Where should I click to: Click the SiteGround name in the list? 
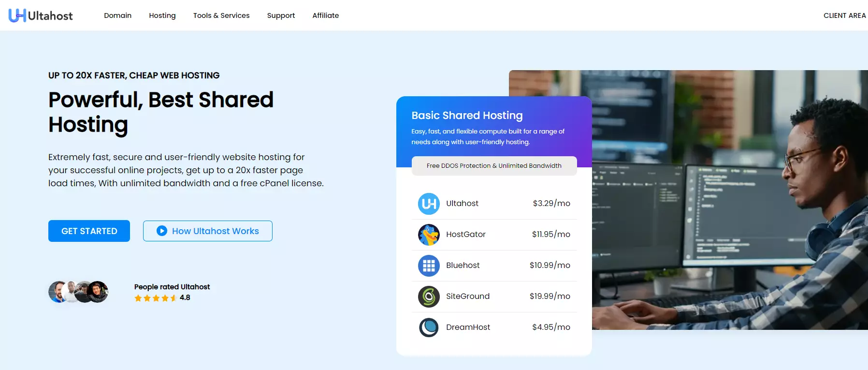tap(468, 296)
